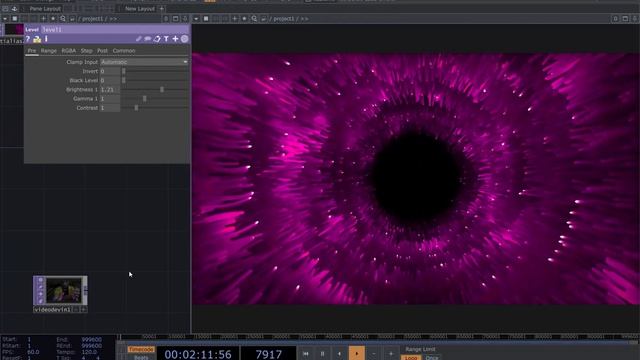Set range limit to Loop
Screen dimensions: 640x360
pos(411,358)
